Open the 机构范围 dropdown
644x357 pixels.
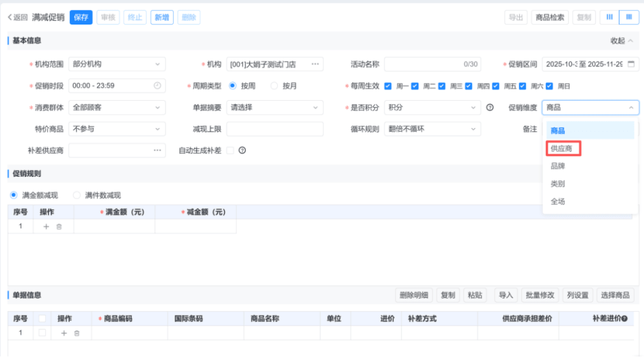(116, 64)
